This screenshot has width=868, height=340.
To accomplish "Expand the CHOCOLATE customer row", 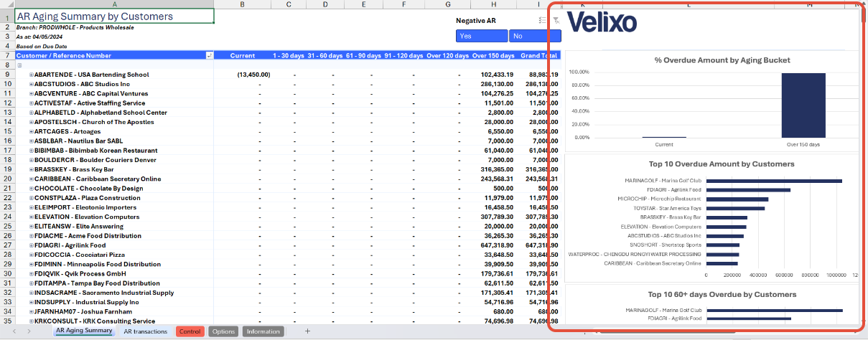I will pos(31,189).
